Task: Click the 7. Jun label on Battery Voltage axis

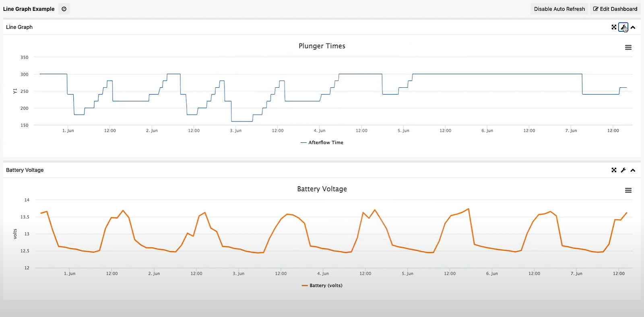Action: coord(576,274)
